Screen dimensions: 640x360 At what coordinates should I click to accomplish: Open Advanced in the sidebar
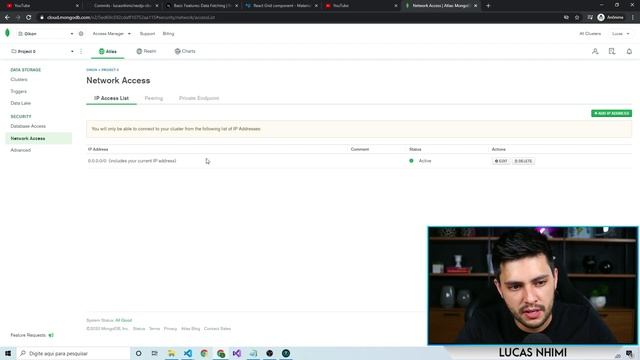(20, 150)
